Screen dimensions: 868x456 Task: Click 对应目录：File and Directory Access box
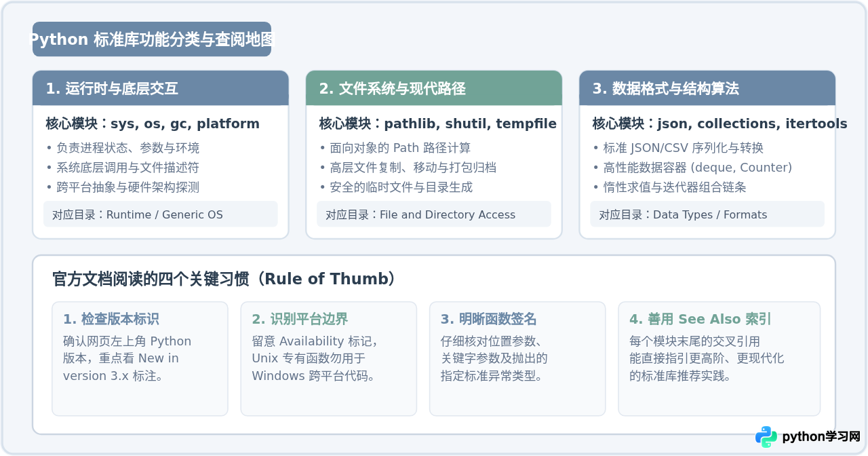(x=434, y=214)
